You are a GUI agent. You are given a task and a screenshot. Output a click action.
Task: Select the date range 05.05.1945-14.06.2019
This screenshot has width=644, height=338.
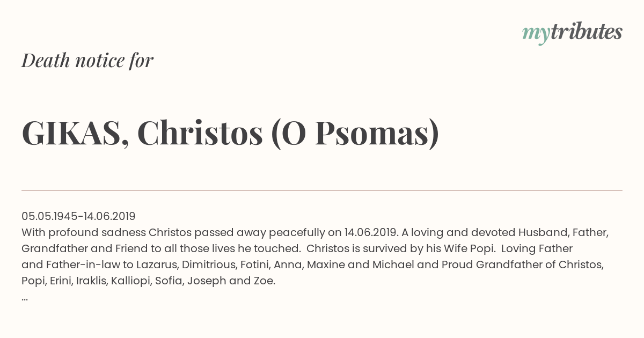tap(78, 216)
